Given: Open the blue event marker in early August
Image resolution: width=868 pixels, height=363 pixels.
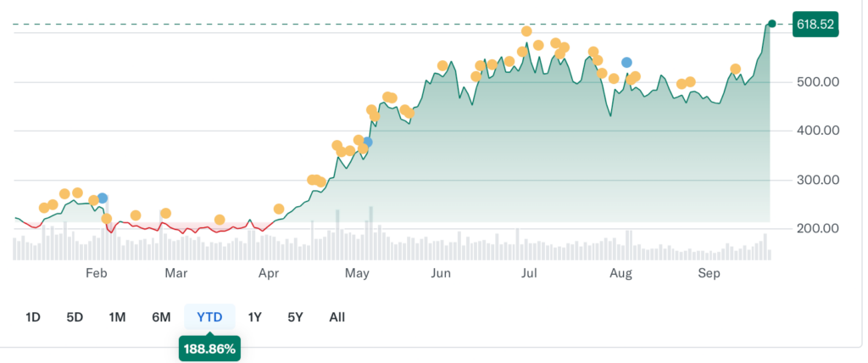Looking at the screenshot, I should click(626, 63).
